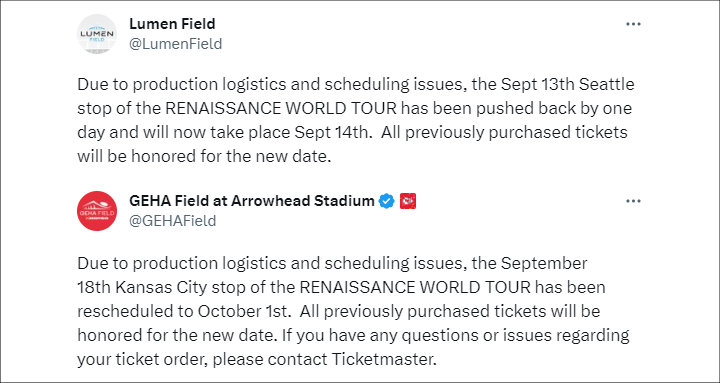720x383 pixels.
Task: Click the red GEHA Field profile avatar
Action: (x=96, y=211)
